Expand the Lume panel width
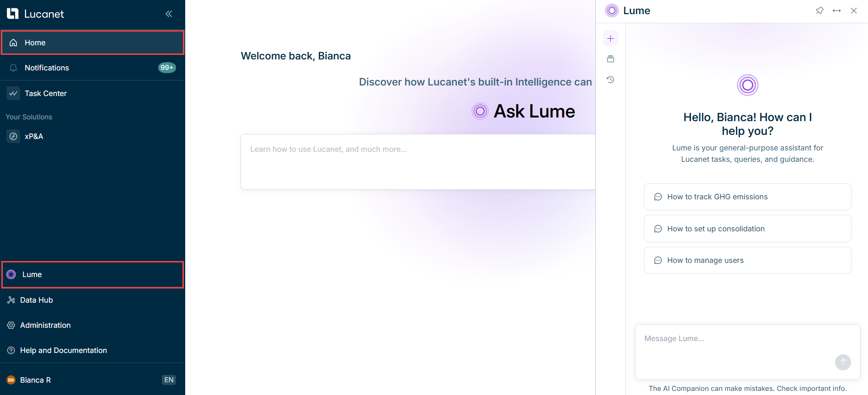868x395 pixels. coord(836,11)
